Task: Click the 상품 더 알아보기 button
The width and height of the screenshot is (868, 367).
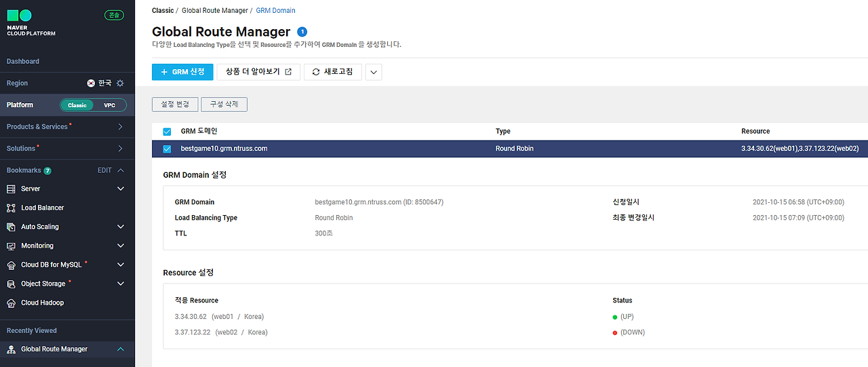Action: [x=258, y=72]
